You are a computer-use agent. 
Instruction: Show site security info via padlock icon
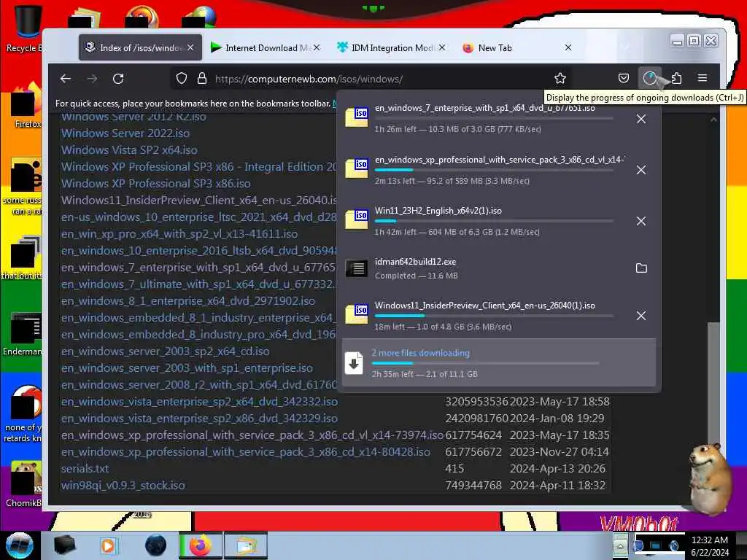click(202, 78)
